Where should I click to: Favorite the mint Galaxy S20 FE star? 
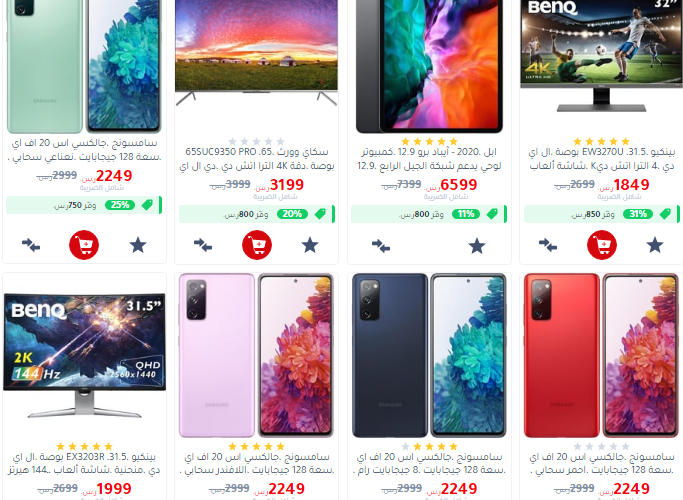pos(138,245)
